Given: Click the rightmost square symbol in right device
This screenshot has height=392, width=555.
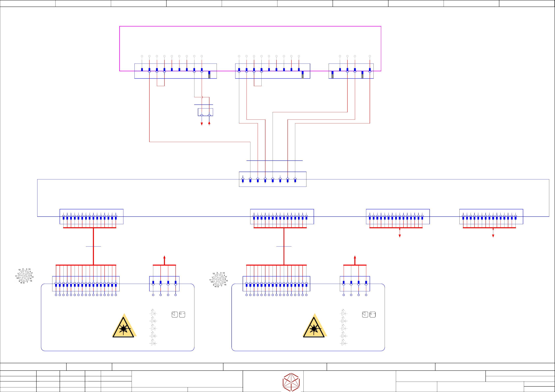Looking at the screenshot, I should pyautogui.click(x=373, y=314).
